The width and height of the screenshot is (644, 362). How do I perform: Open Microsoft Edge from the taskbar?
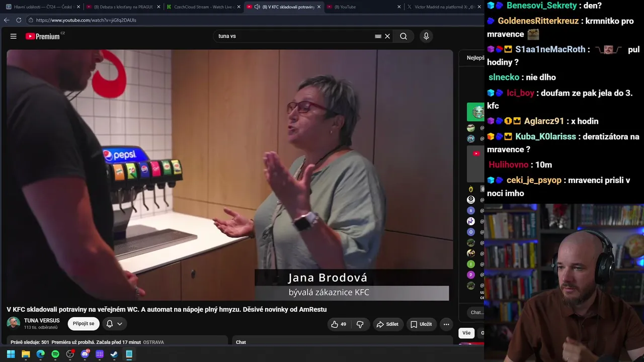click(40, 354)
